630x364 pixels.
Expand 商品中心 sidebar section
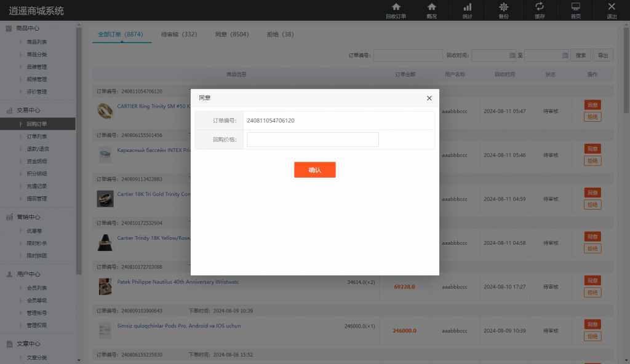coord(27,28)
